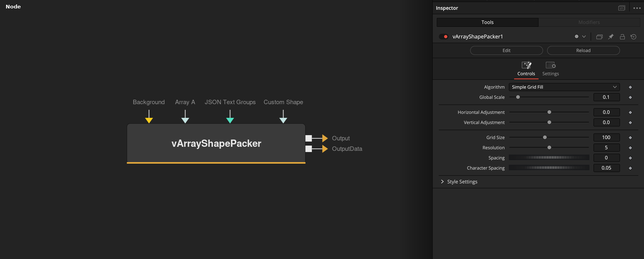Toggle keyframe diamond for Resolution
Viewport: 644px width, 259px height.
click(630, 148)
